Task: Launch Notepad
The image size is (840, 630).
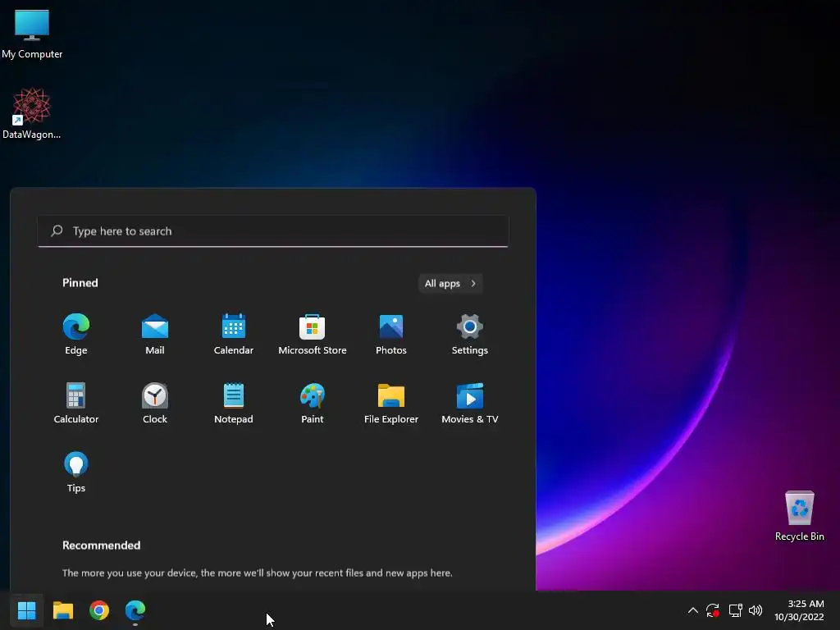Action: 234,404
